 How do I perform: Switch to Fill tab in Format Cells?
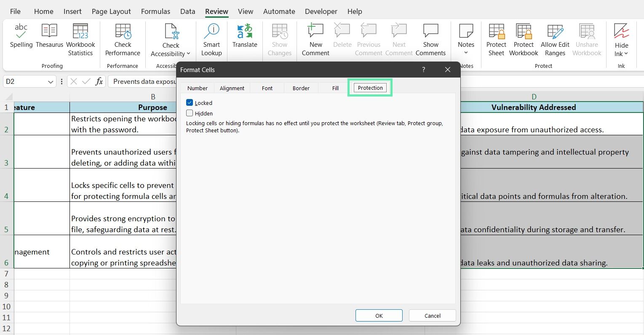(335, 88)
